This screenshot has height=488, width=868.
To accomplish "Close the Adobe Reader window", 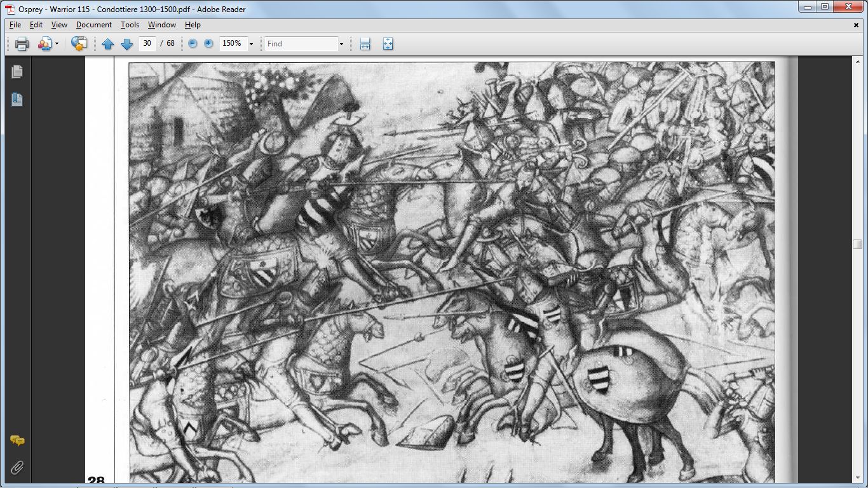I will [848, 7].
